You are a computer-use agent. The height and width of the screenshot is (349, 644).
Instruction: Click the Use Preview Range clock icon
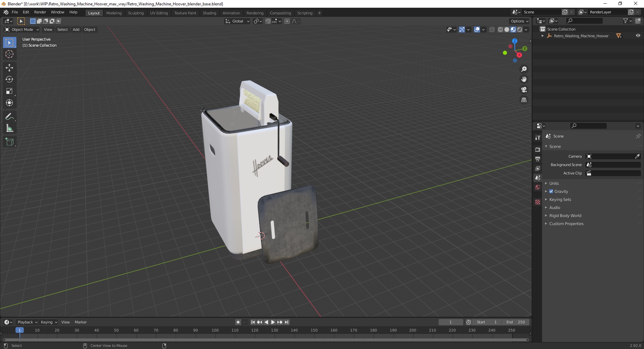pyautogui.click(x=469, y=322)
